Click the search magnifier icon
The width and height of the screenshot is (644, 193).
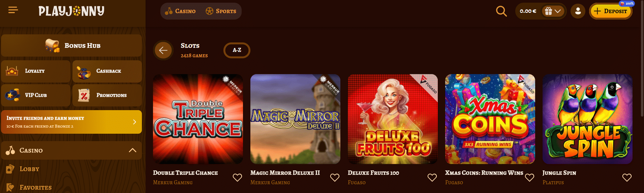click(501, 11)
